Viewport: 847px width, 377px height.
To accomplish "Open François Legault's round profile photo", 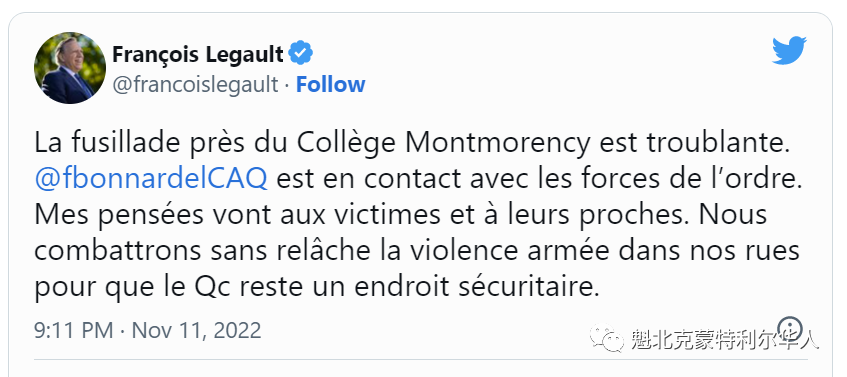I will tap(70, 68).
